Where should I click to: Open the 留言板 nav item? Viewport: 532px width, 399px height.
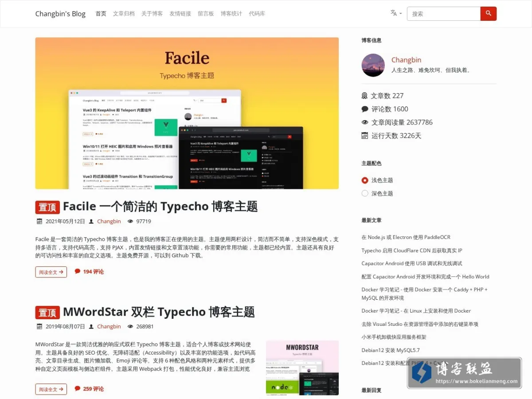click(x=206, y=14)
